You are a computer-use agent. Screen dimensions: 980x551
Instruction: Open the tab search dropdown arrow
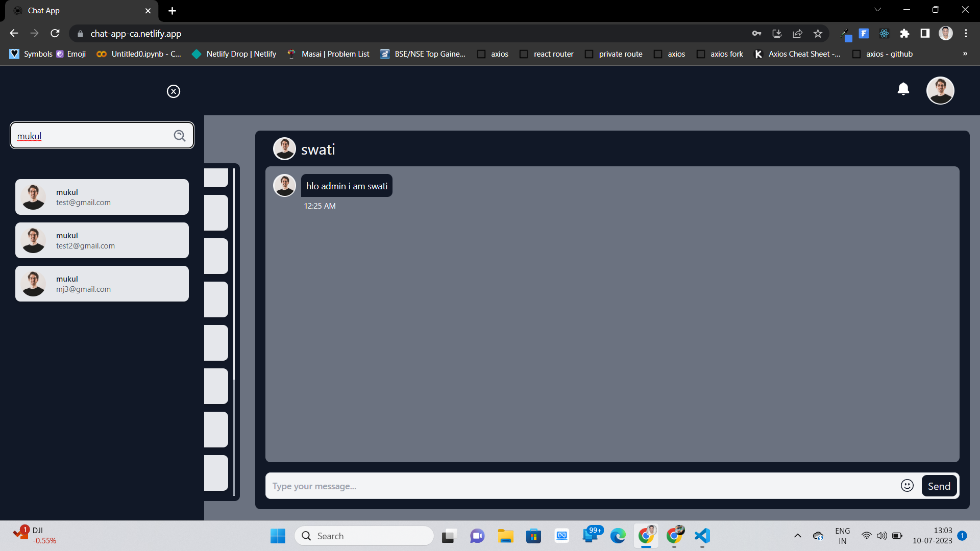pos(877,9)
